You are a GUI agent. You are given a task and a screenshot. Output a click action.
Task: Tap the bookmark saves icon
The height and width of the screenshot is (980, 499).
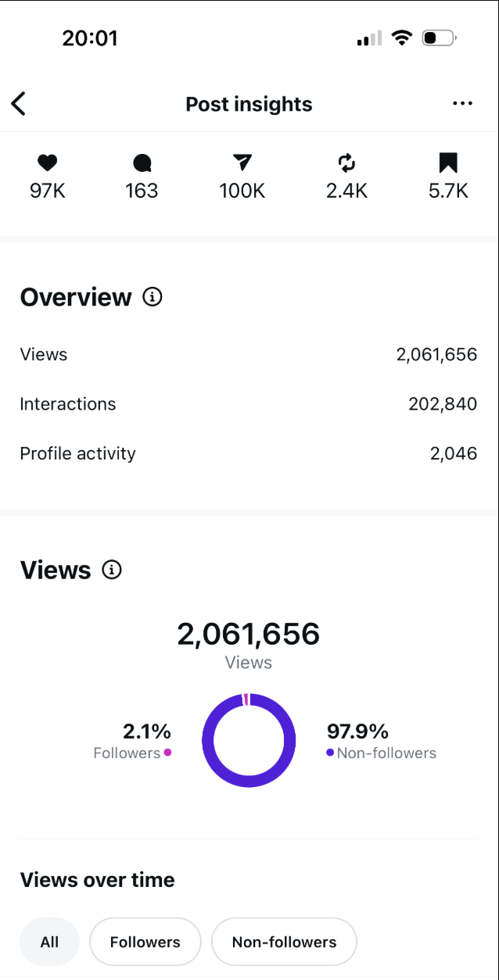447,163
